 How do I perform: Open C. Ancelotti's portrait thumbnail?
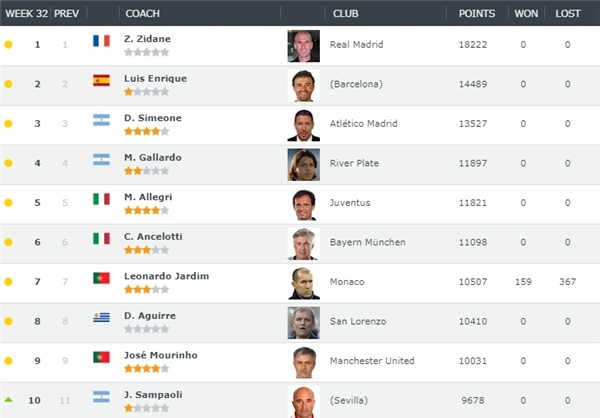pos(303,244)
